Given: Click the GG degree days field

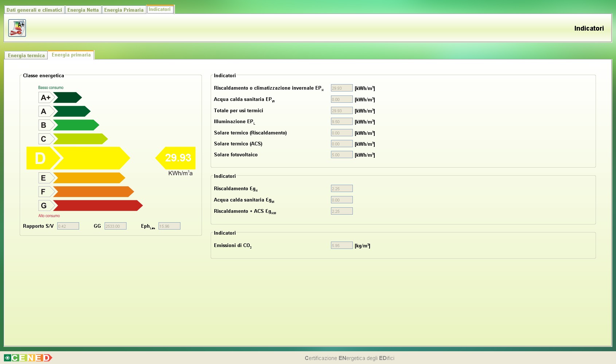Looking at the screenshot, I should (x=116, y=226).
